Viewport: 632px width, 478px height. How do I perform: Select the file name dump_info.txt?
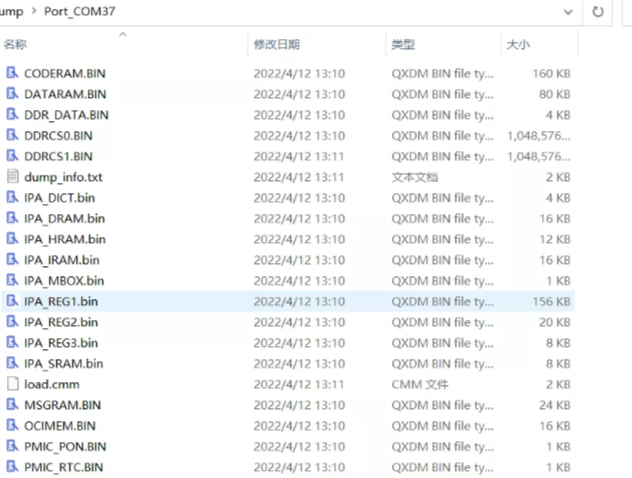coord(63,177)
